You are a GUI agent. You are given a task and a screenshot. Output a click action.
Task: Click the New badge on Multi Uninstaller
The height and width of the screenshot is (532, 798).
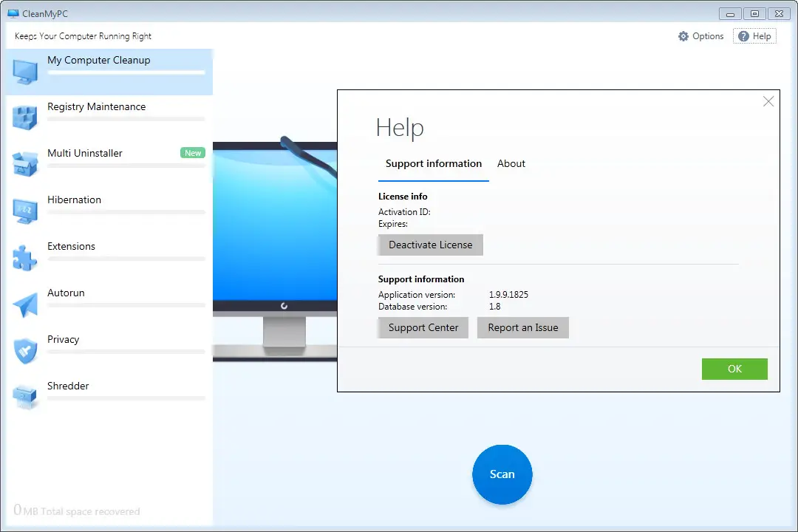pyautogui.click(x=193, y=153)
